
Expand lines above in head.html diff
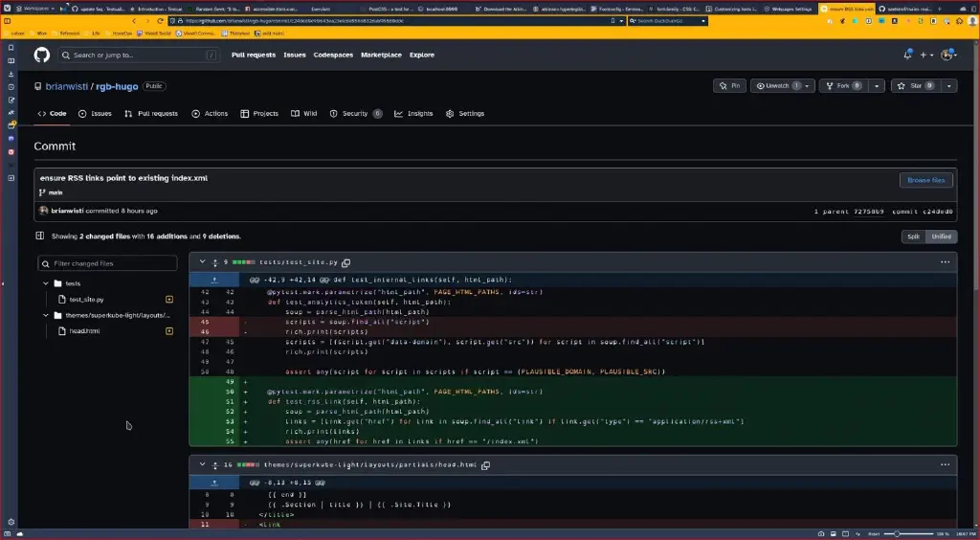click(214, 483)
